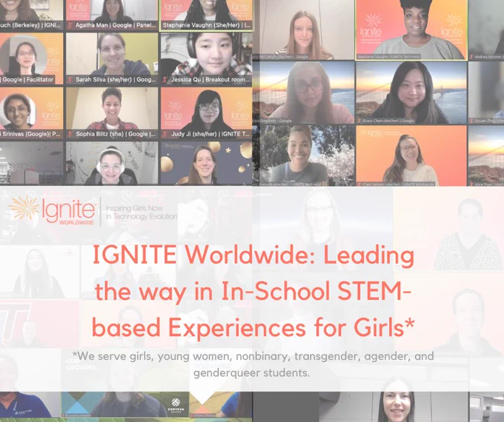The height and width of the screenshot is (422, 504).
Task: Click '| Google | Facilitator' name label
Action: [27, 80]
